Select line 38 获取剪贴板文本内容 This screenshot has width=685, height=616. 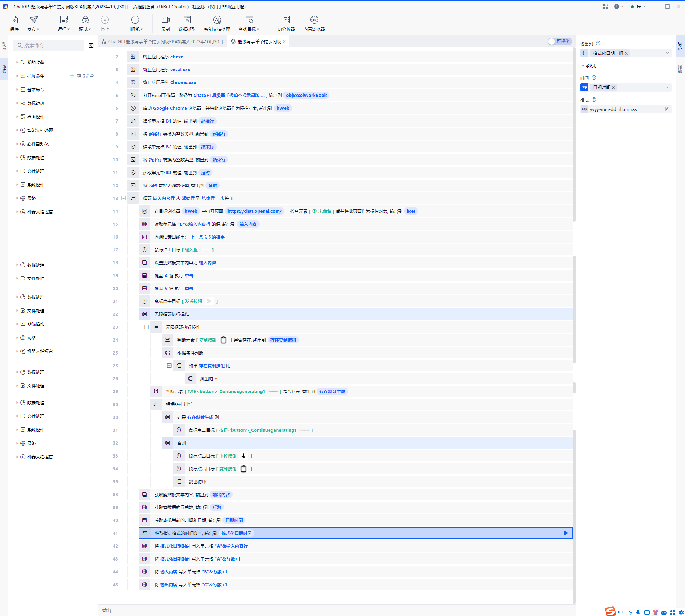356,494
